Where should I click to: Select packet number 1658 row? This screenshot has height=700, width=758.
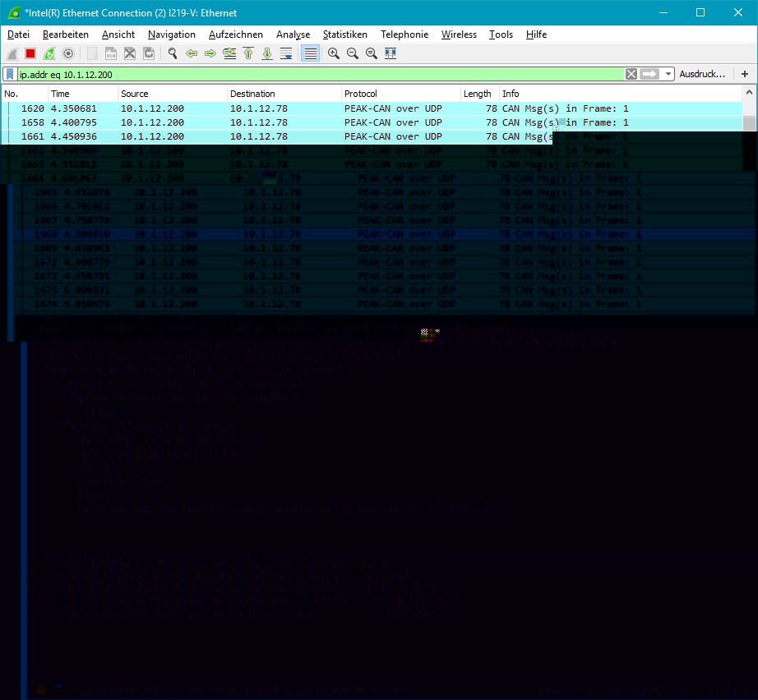coord(372,122)
